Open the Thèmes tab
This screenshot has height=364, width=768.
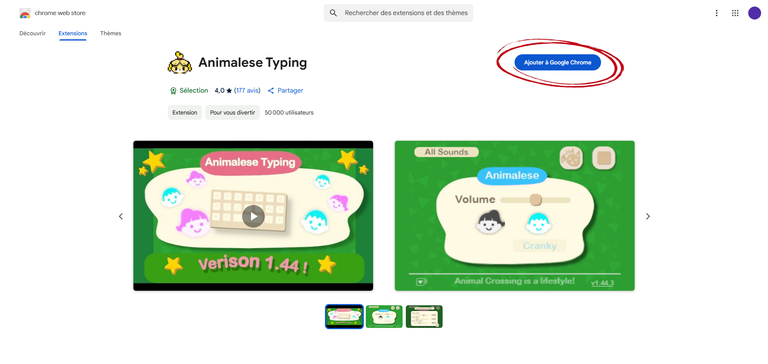tap(111, 33)
